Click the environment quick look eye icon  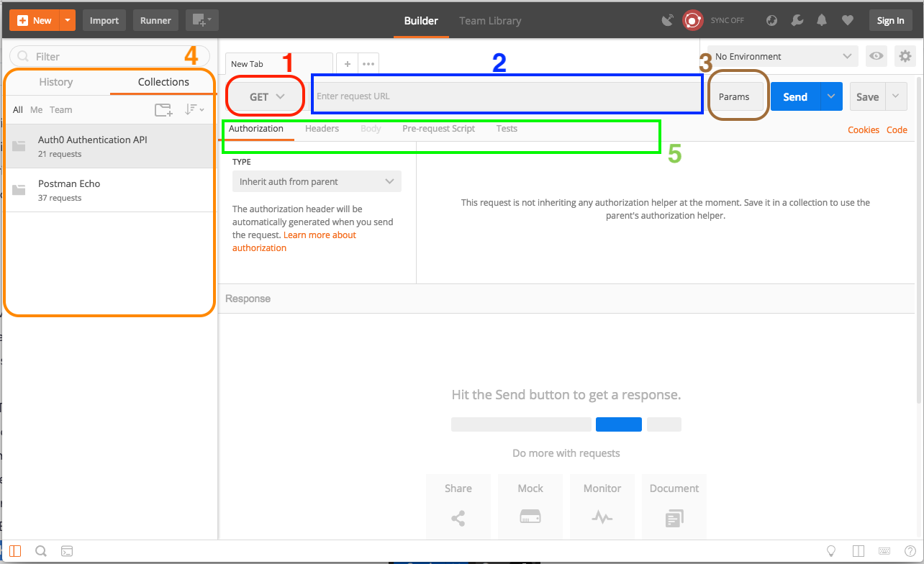click(x=876, y=56)
